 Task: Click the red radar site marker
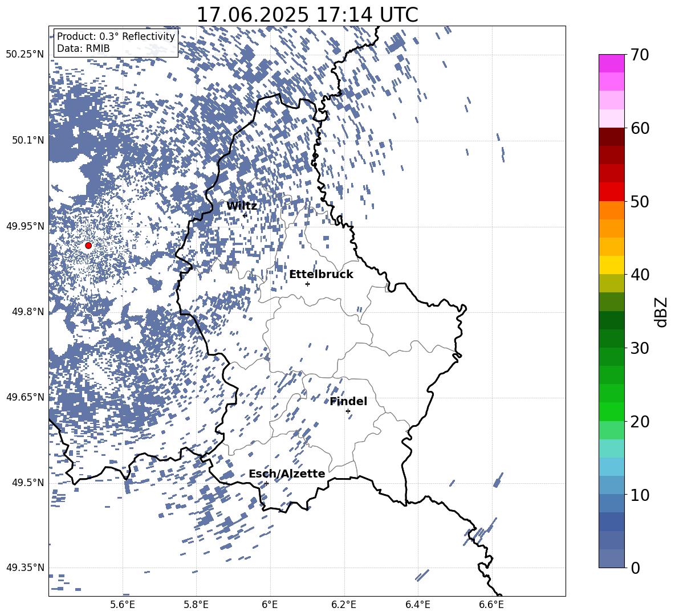coord(88,246)
